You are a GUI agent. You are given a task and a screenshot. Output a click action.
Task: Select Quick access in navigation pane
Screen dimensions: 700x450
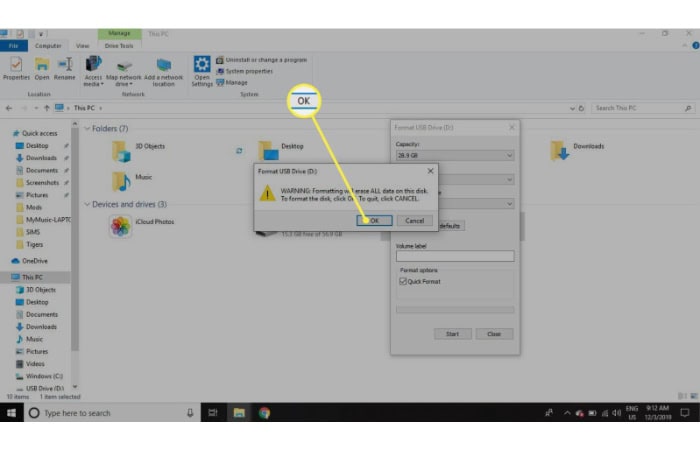[x=35, y=133]
